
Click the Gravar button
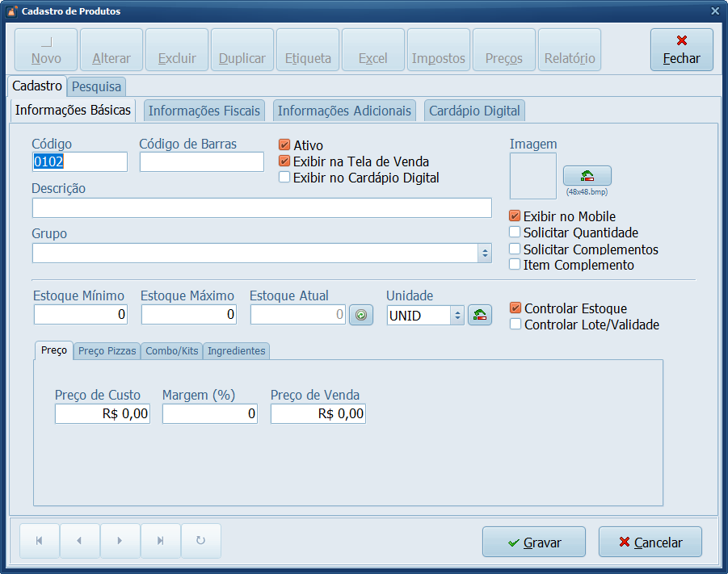click(x=533, y=543)
